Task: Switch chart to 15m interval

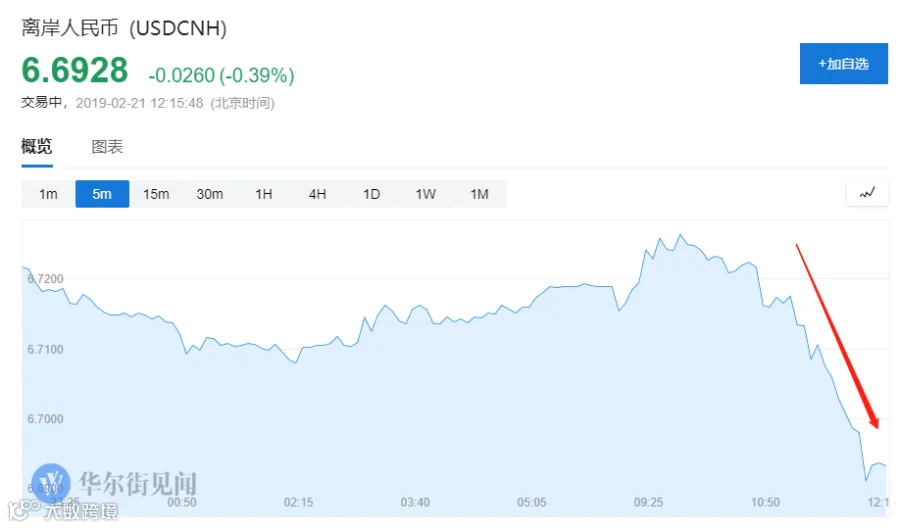Action: pyautogui.click(x=156, y=194)
